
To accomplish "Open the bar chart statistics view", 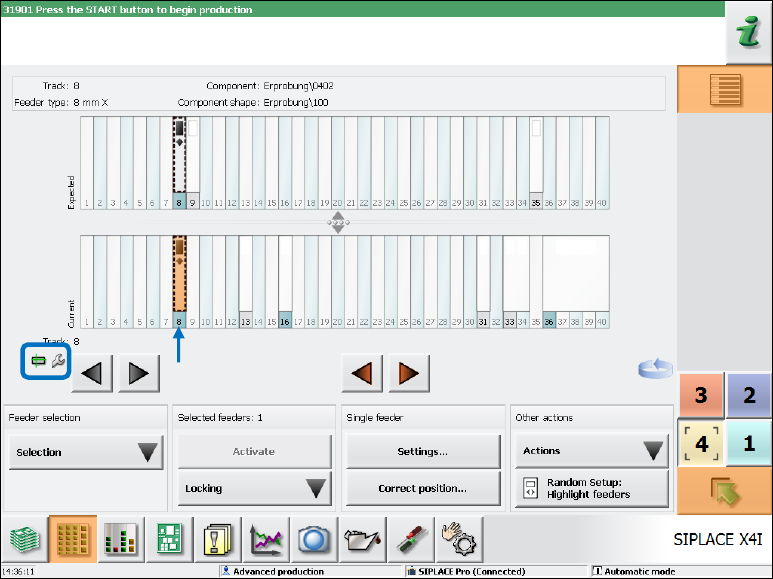I will click(119, 540).
